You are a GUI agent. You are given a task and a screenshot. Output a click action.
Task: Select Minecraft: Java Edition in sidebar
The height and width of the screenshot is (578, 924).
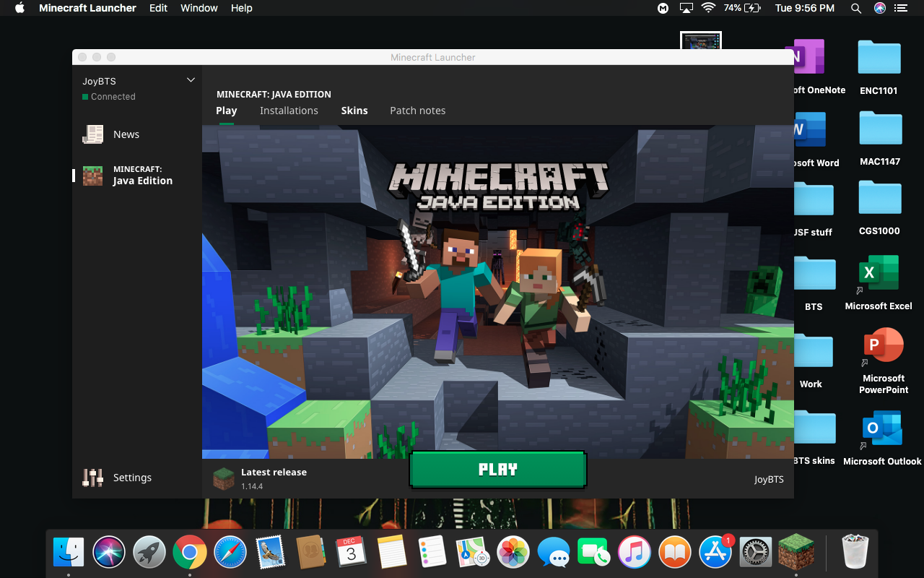coord(137,175)
